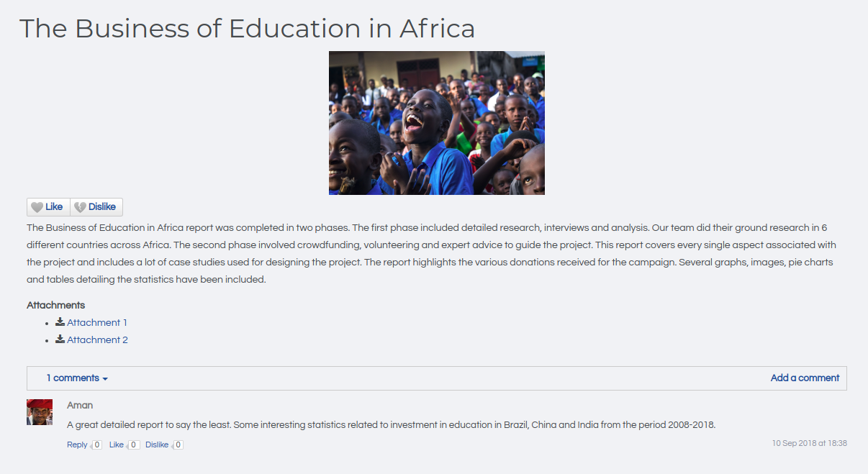The image size is (868, 474).
Task: Like Aman's comment
Action: coord(117,445)
